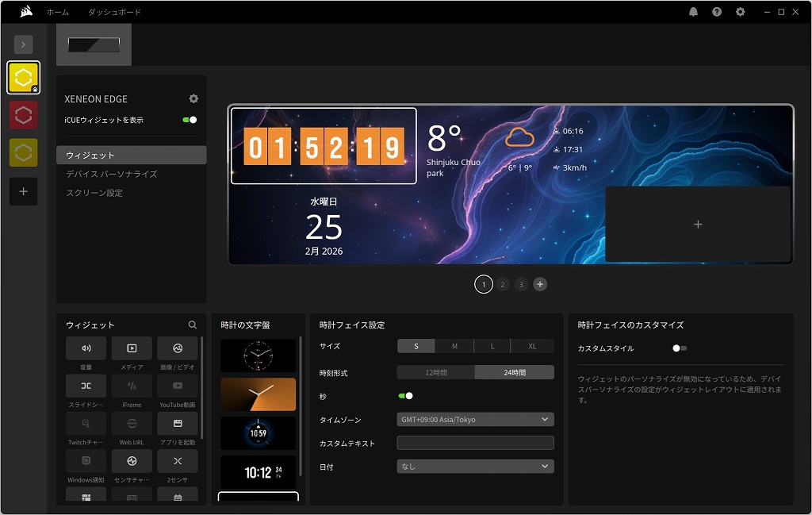Add a new profile with plus button
Viewport: 812px width, 515px height.
click(x=23, y=191)
